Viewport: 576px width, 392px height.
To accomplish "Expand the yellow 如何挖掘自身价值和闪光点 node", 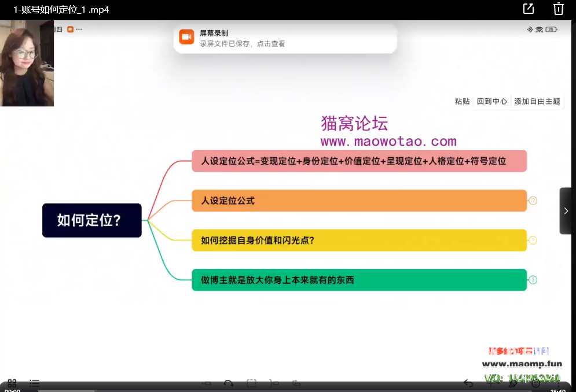I will [x=533, y=240].
